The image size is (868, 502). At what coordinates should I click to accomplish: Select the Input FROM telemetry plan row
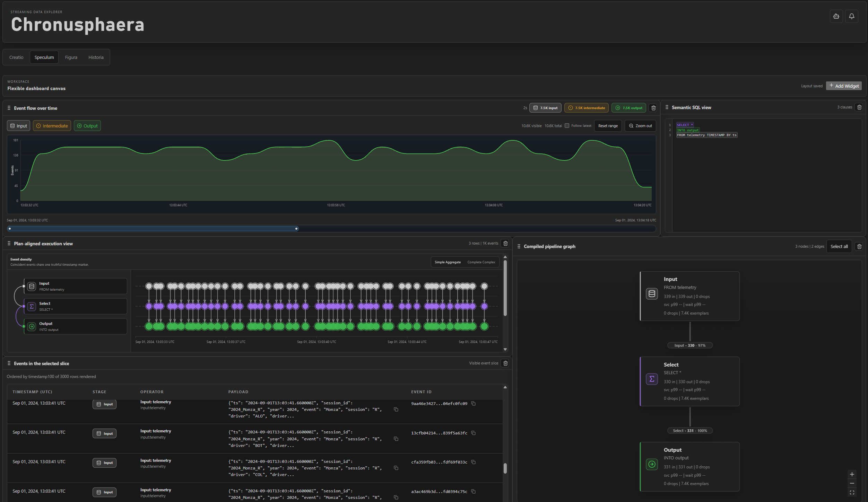(x=76, y=286)
